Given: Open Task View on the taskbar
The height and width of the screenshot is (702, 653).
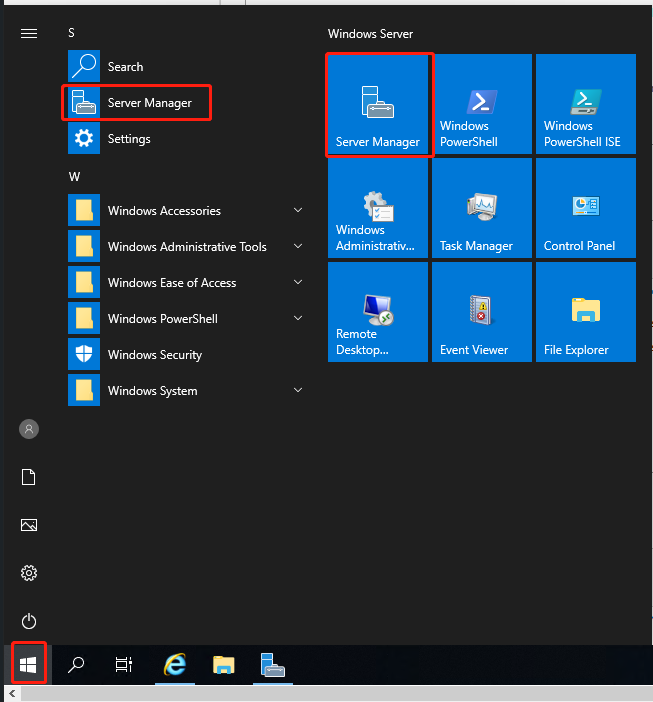Looking at the screenshot, I should point(124,665).
